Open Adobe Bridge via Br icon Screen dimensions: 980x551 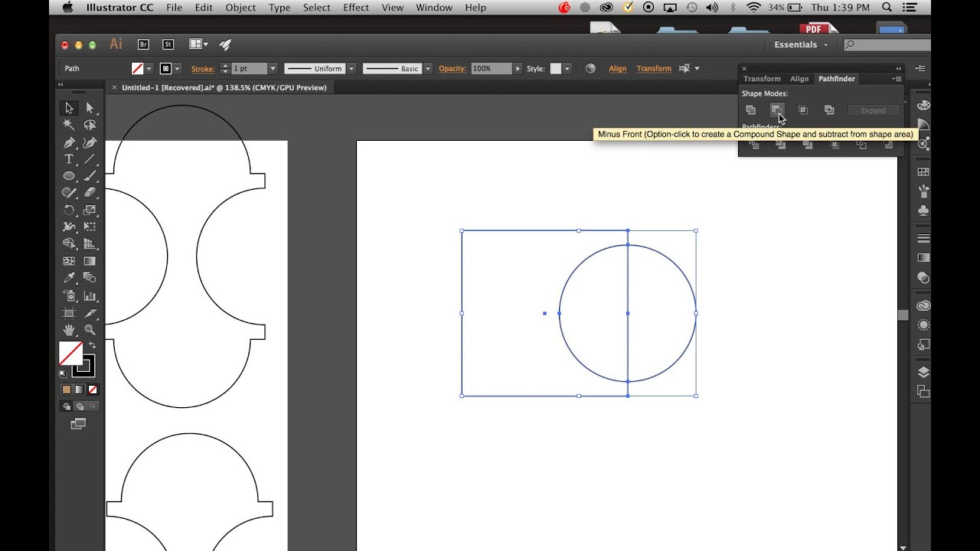pos(143,44)
